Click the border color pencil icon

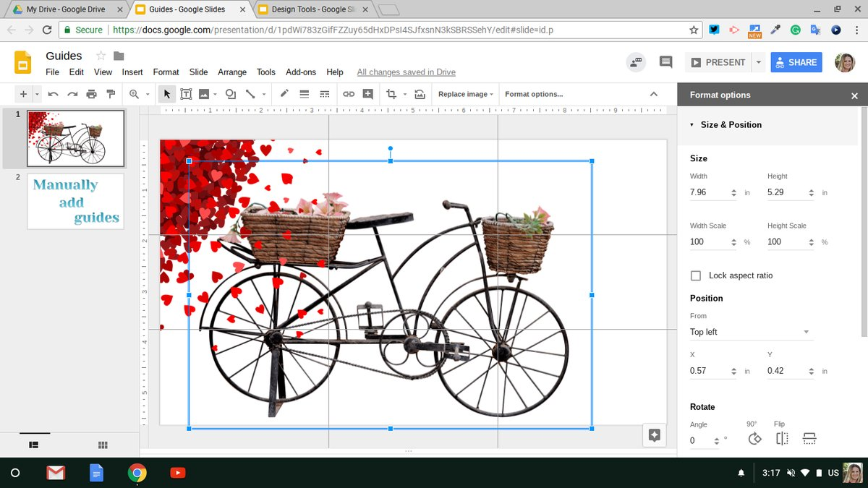[284, 94]
